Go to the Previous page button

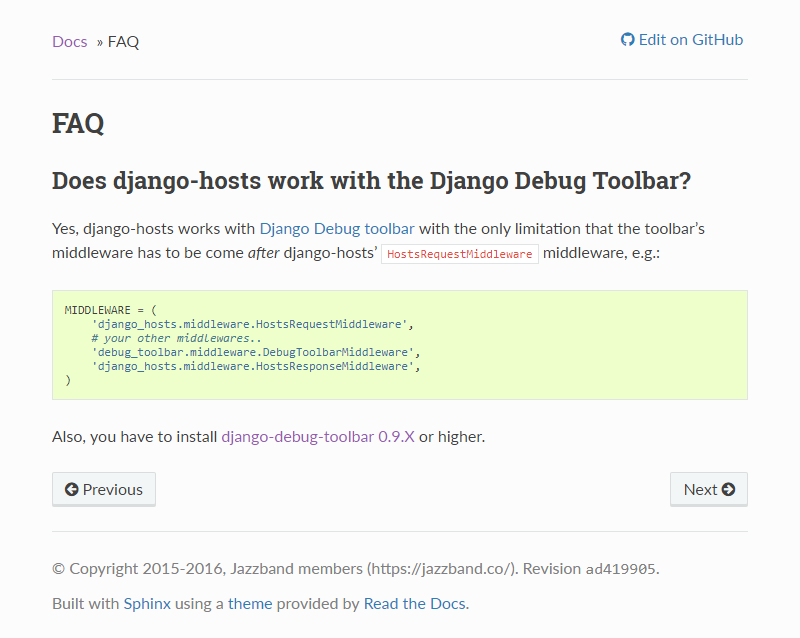tap(104, 489)
